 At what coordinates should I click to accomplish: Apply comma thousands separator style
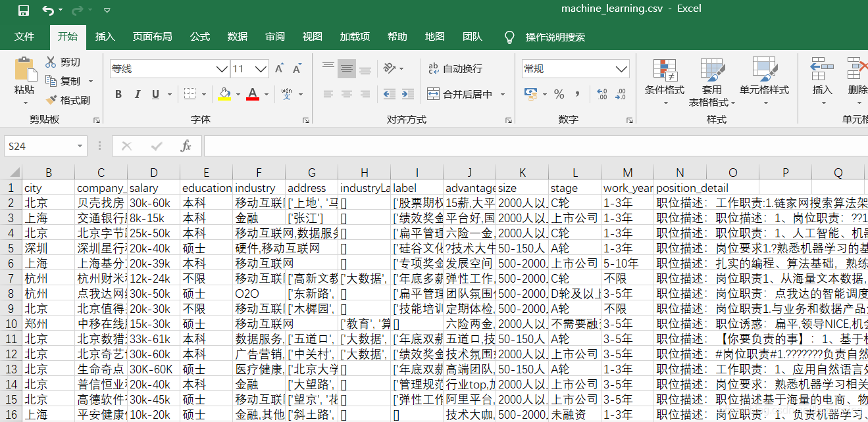(576, 94)
